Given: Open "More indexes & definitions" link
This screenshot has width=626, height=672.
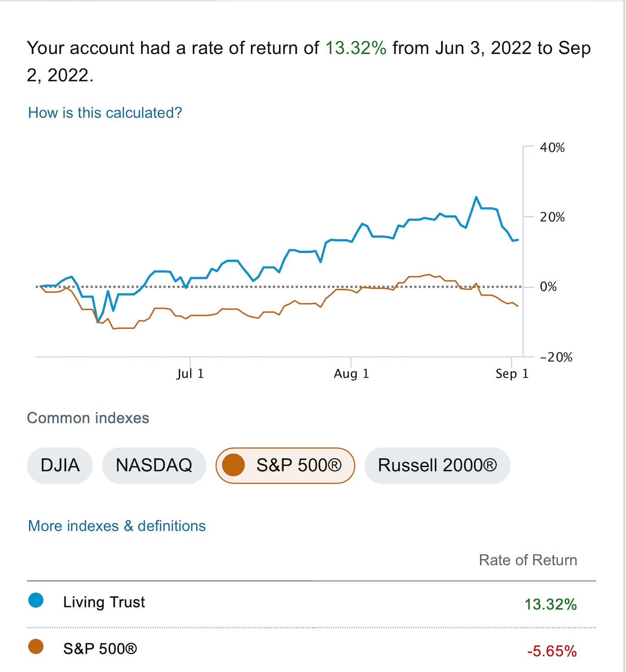Looking at the screenshot, I should (117, 526).
